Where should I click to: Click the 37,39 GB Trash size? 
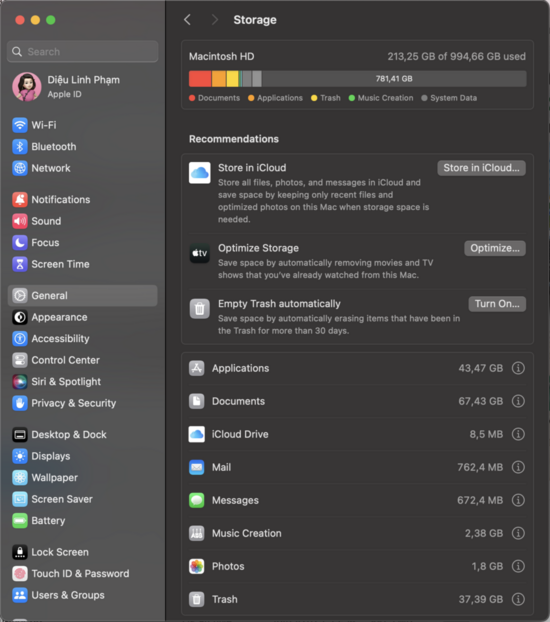click(481, 599)
